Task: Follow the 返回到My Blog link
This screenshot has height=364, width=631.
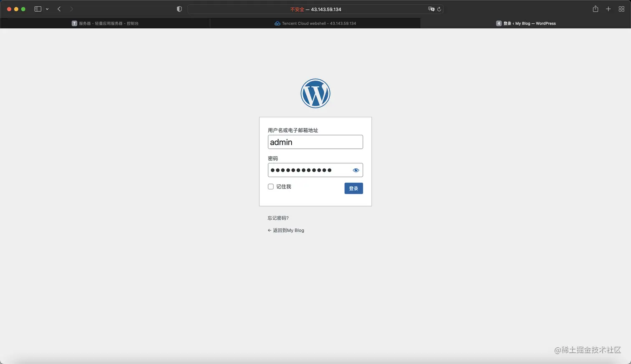Action: pyautogui.click(x=286, y=230)
